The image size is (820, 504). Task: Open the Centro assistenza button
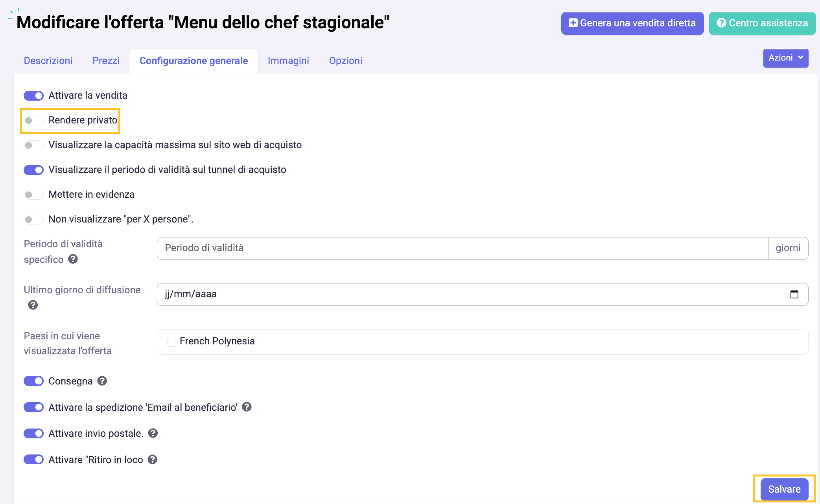point(762,23)
